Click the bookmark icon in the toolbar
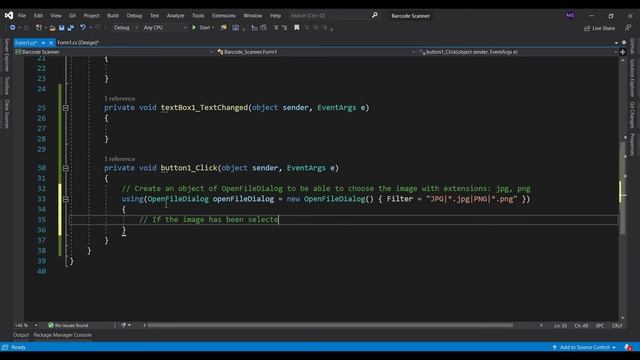Viewport: 640px width, 360px height. (297, 28)
